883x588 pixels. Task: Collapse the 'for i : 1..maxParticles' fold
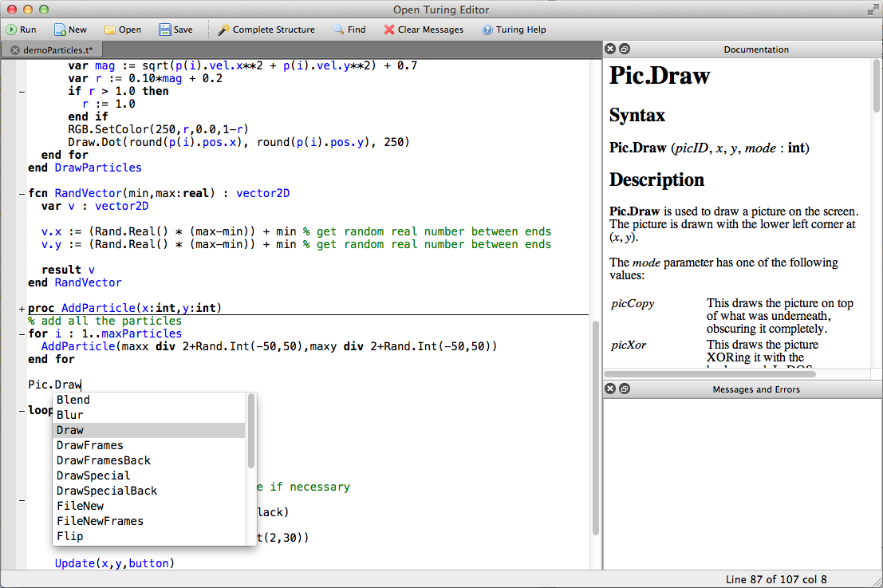point(22,334)
